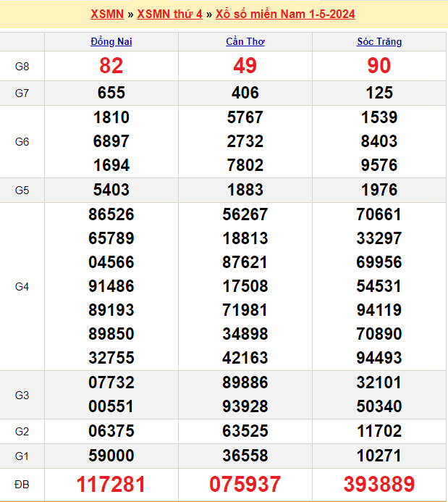Click Sóc Trăng G8 number 90
This screenshot has height=502, width=448.
[x=379, y=66]
